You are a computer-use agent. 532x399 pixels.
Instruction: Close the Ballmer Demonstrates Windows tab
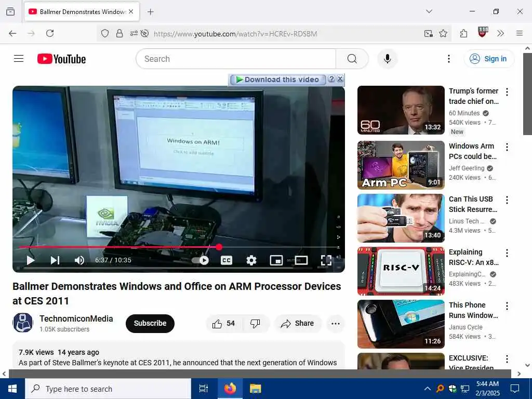tap(131, 11)
